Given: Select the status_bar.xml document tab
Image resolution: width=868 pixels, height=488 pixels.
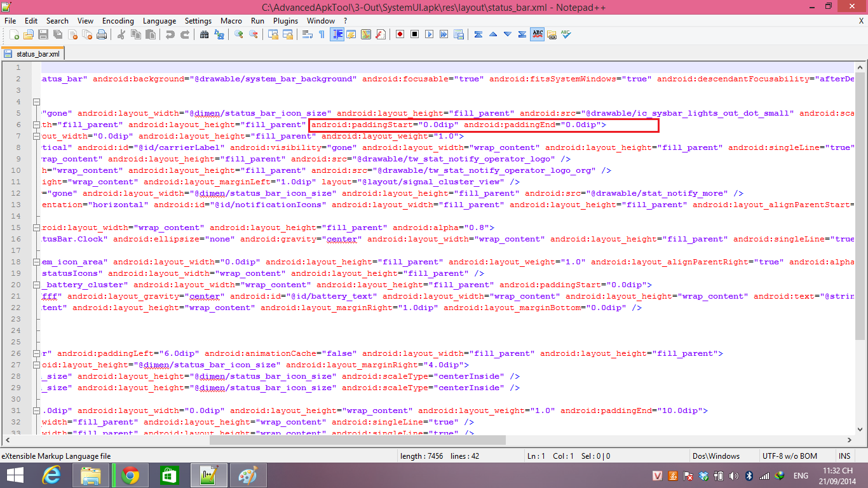Looking at the screenshot, I should click(33, 54).
